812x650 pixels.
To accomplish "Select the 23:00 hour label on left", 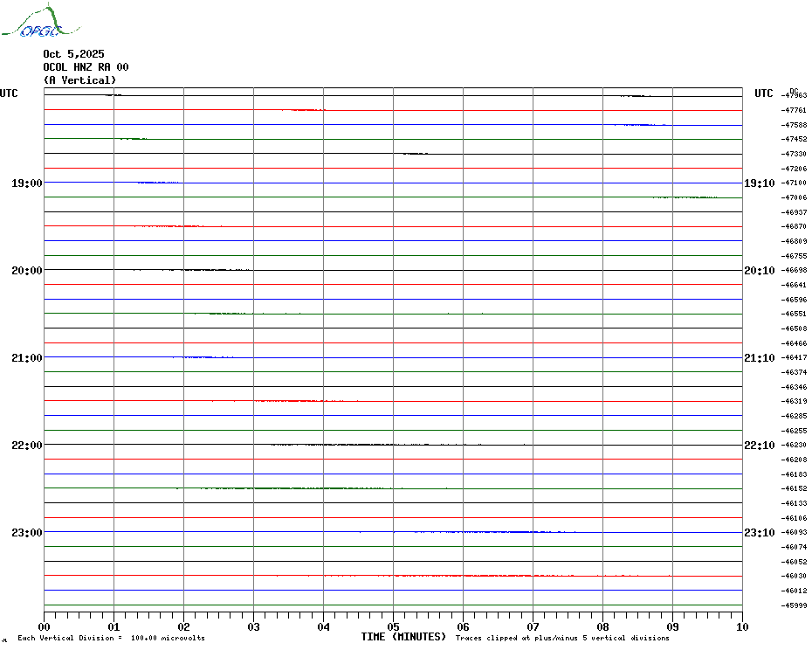I will pos(26,533).
